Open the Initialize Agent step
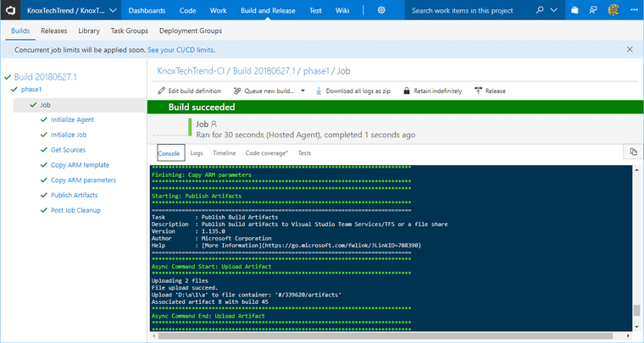Screen dimensions: 644x343 [x=72, y=119]
